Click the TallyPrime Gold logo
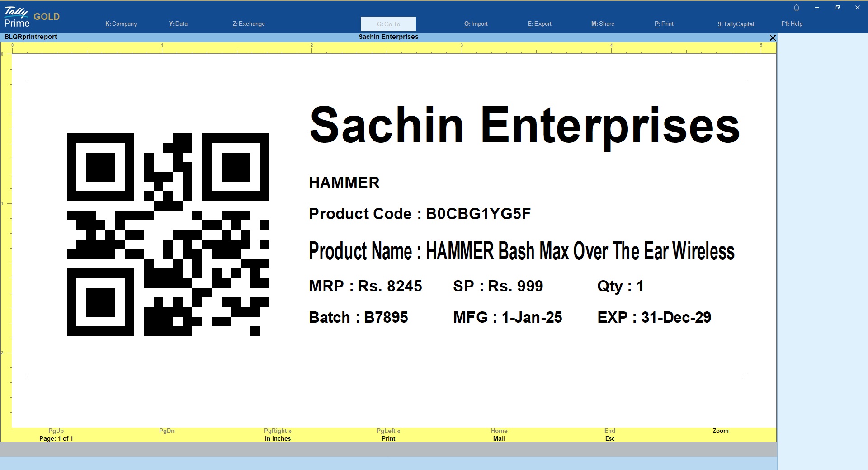 point(32,18)
